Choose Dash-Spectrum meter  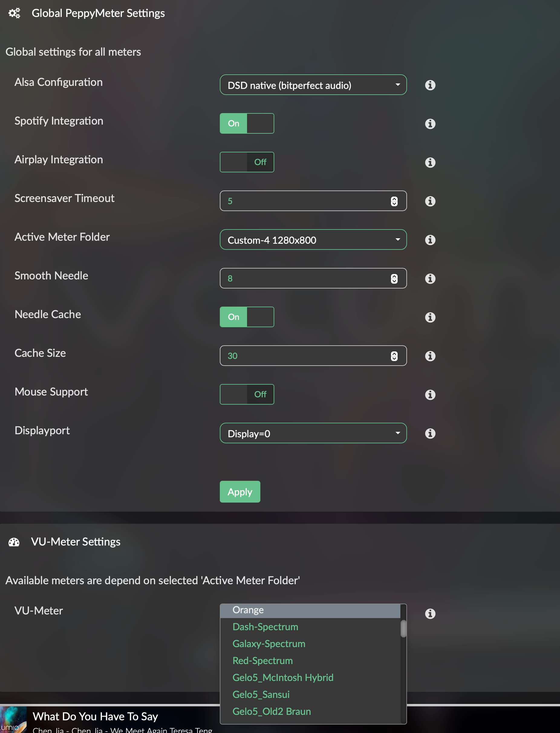(x=310, y=627)
